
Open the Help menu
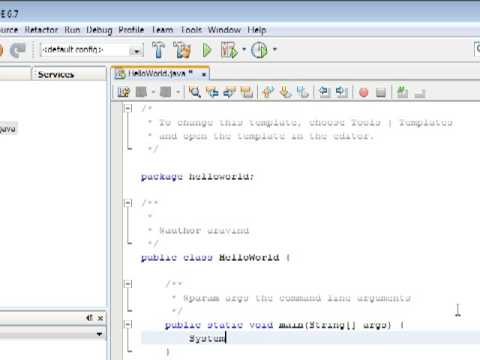point(257,30)
